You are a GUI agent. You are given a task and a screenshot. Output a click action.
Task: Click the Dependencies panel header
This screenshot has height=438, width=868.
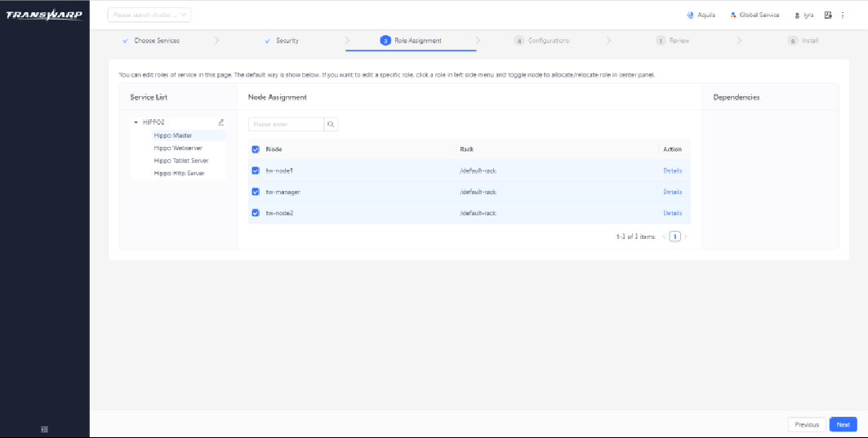point(737,97)
